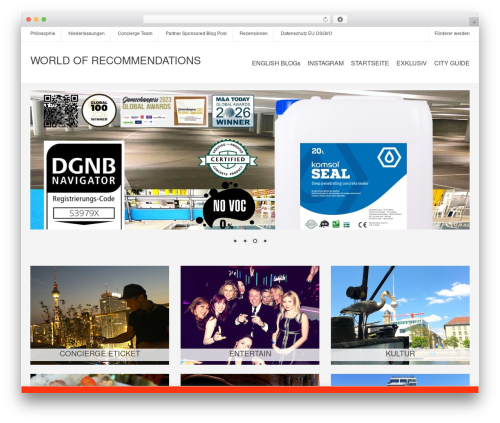The image size is (500, 423).
Task: Click the browser address bar
Action: point(237,20)
